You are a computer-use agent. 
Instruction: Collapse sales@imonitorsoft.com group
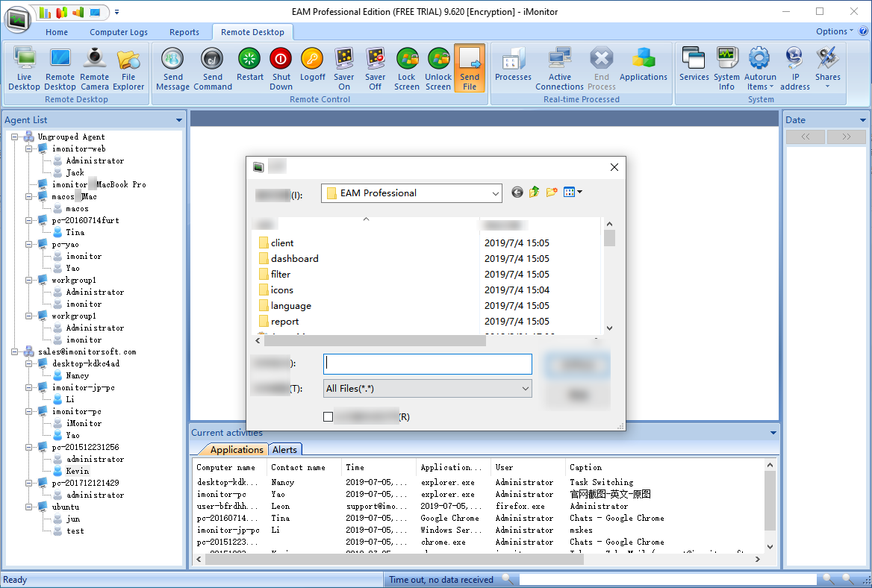pyautogui.click(x=15, y=351)
